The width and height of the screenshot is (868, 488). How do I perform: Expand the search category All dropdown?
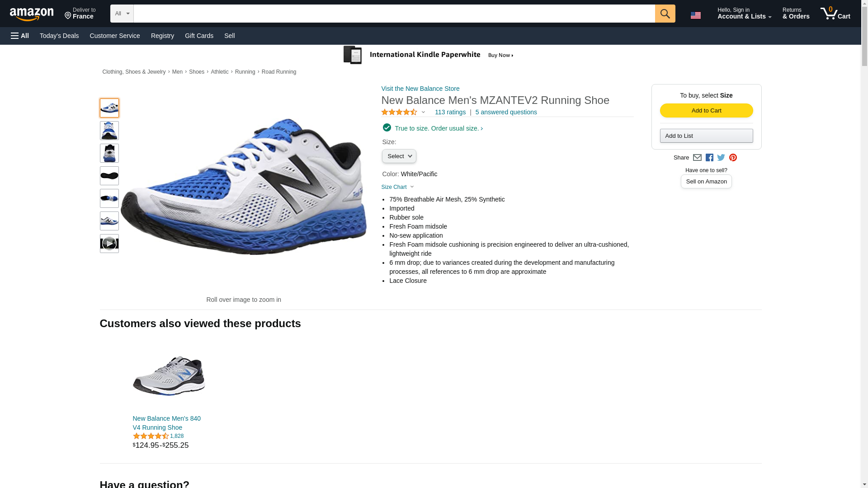point(122,14)
